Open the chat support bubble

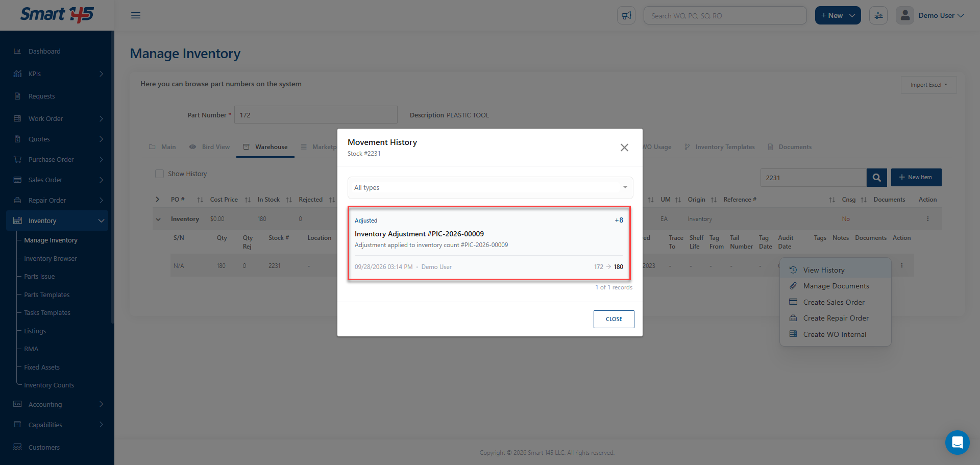(957, 442)
